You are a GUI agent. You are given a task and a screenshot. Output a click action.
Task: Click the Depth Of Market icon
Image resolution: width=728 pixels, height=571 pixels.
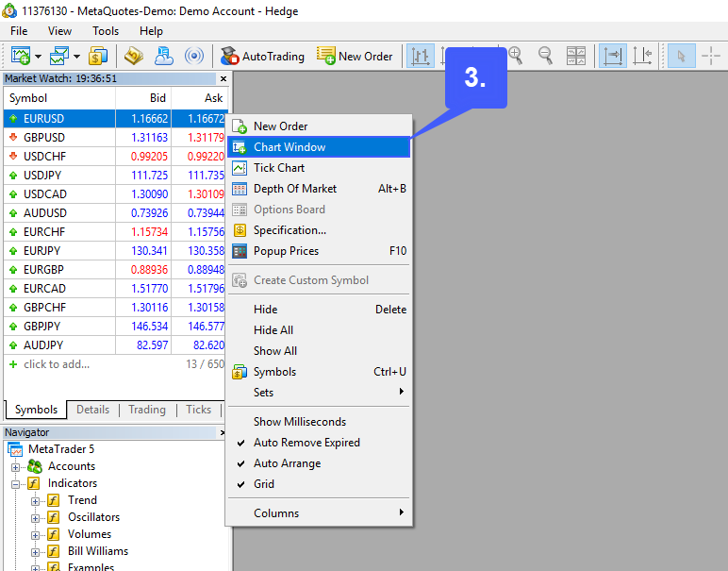point(240,189)
